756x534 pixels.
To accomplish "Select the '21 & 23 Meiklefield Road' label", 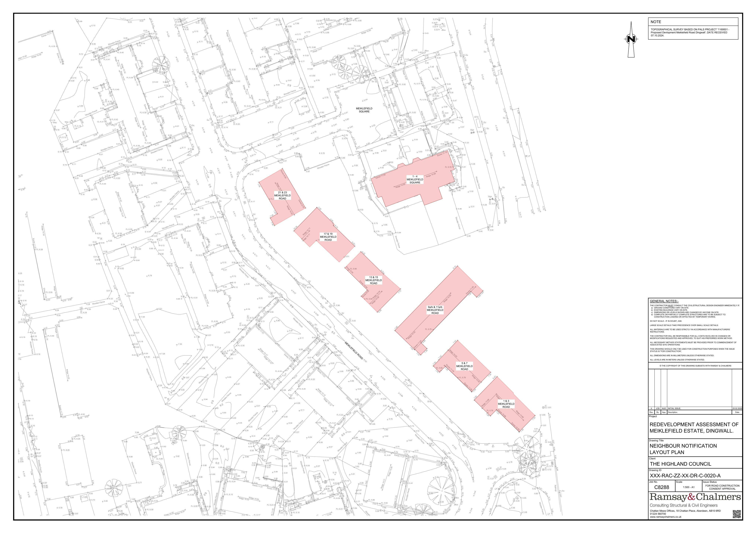I will (x=282, y=195).
